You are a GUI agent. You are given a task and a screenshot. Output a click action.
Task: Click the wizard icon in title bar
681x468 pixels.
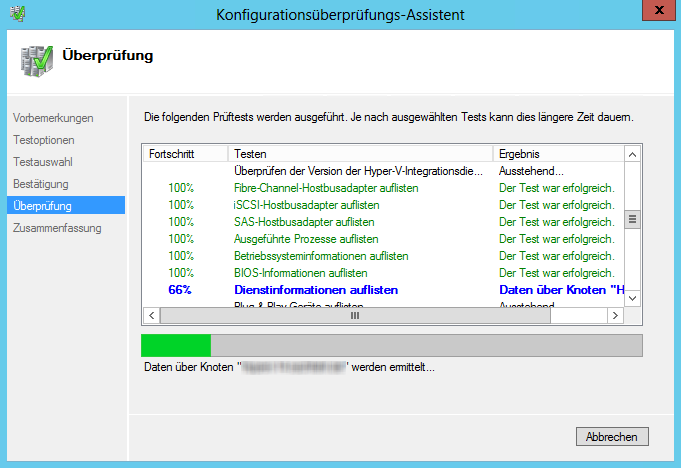click(18, 14)
